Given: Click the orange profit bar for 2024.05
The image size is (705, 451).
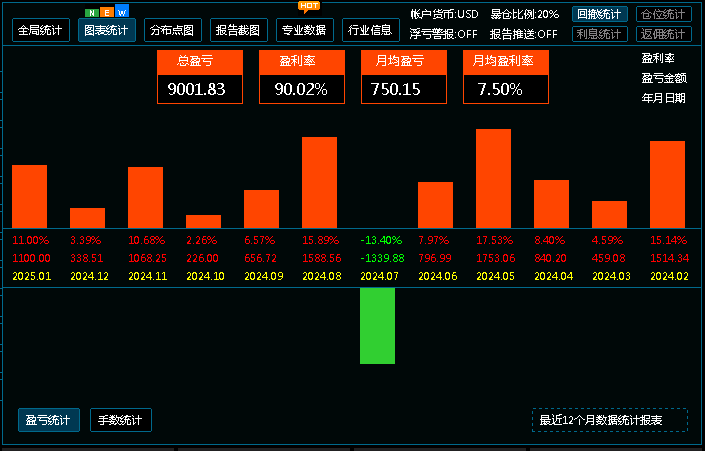Looking at the screenshot, I should pyautogui.click(x=493, y=178).
